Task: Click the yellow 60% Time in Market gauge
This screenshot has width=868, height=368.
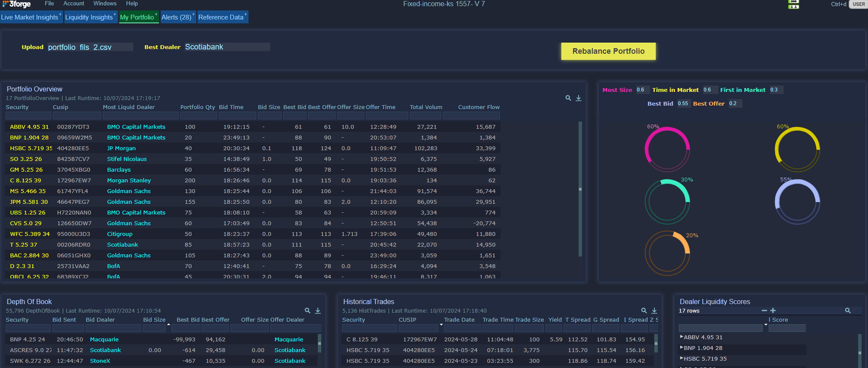Action: point(797,149)
